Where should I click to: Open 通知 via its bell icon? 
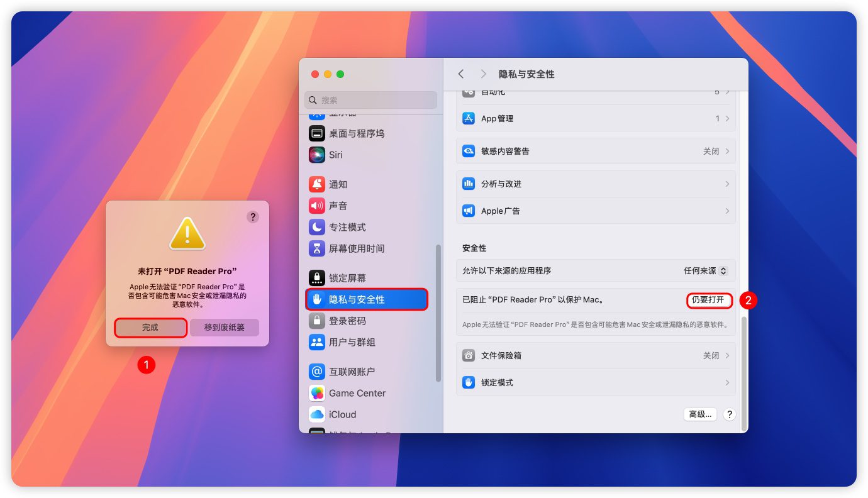[317, 184]
